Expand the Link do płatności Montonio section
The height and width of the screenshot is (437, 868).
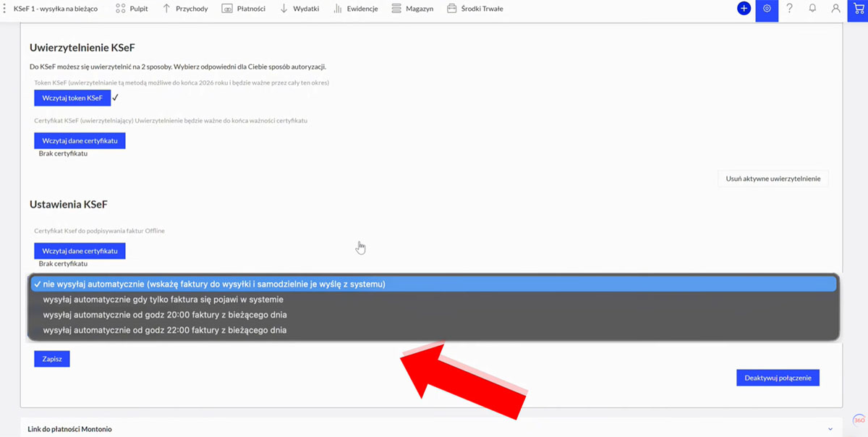(830, 429)
